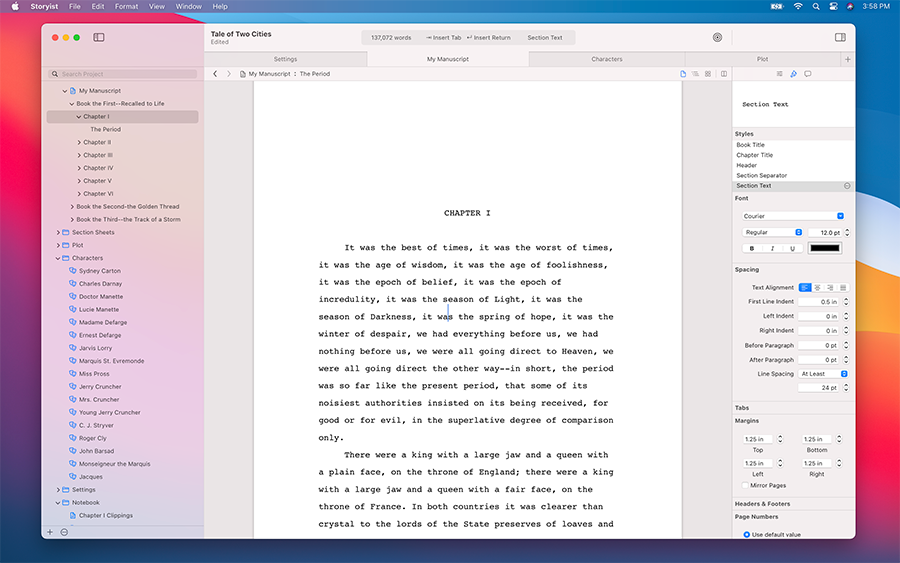
Task: Select the Use default value radio button
Action: click(747, 534)
